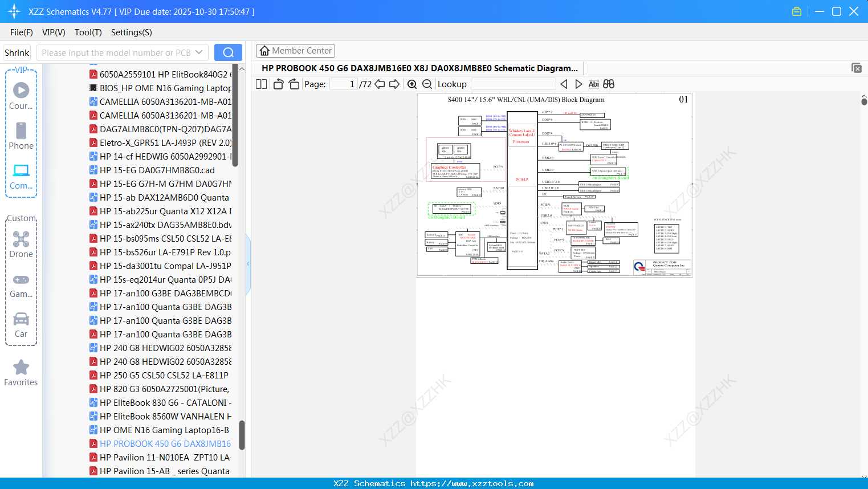
Task: Select the HP PROBOOK 450 G6 document tab
Action: (419, 68)
